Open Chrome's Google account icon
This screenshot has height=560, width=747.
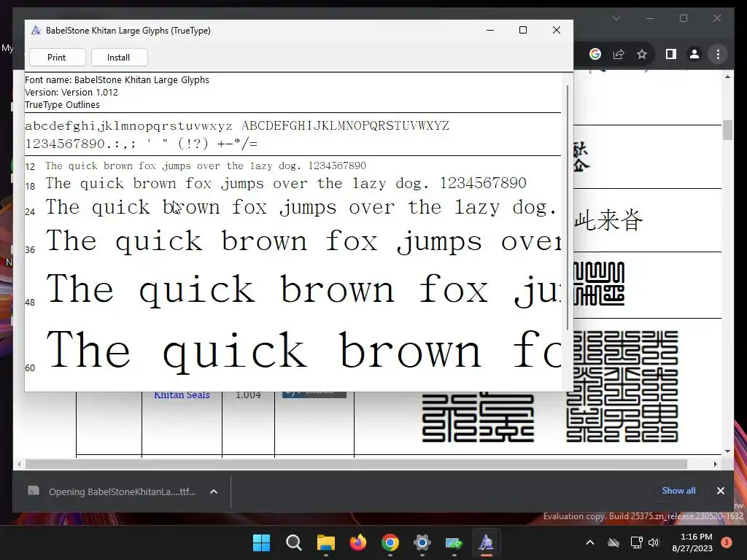pos(595,54)
